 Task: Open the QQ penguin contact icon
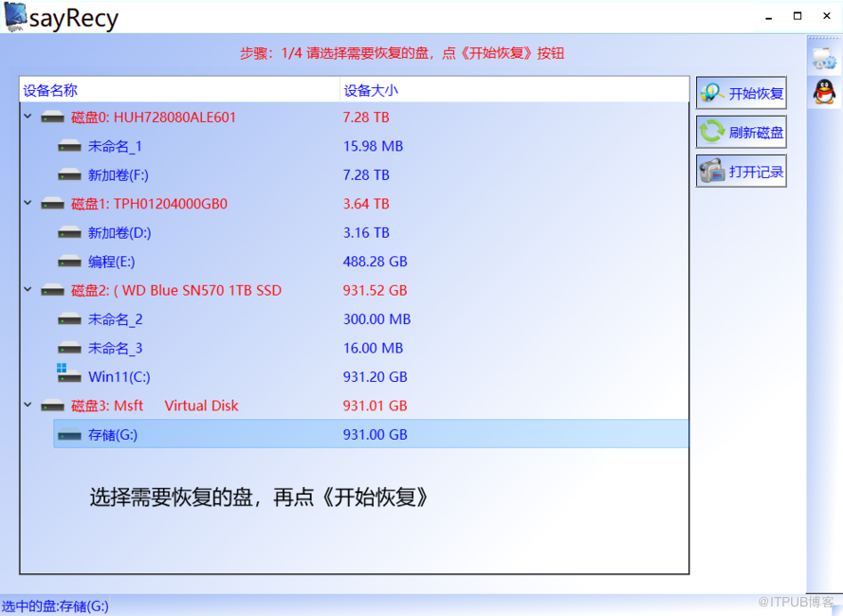pos(824,91)
